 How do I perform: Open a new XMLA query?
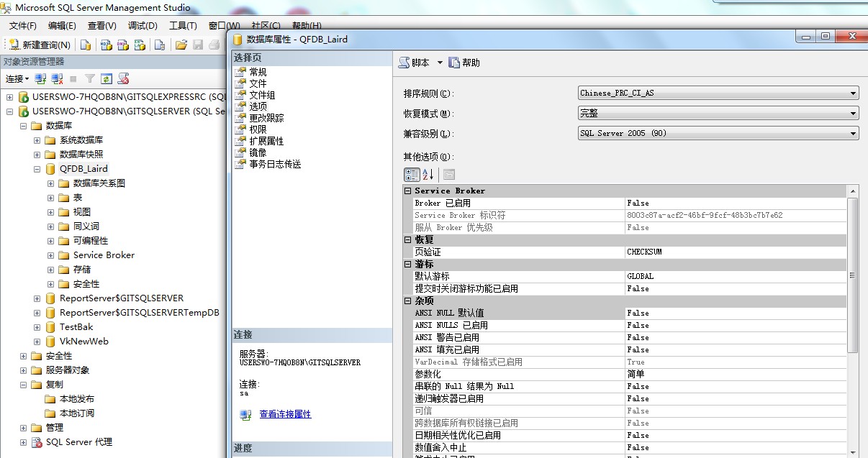[140, 45]
